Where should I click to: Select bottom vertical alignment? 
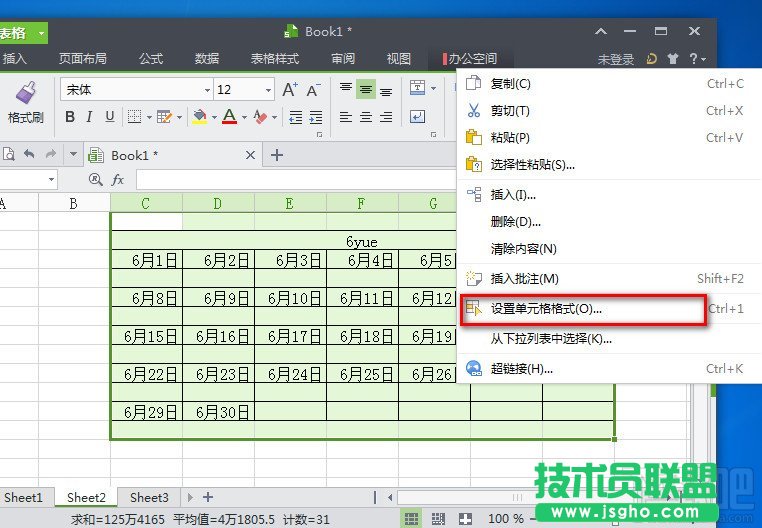[x=386, y=90]
